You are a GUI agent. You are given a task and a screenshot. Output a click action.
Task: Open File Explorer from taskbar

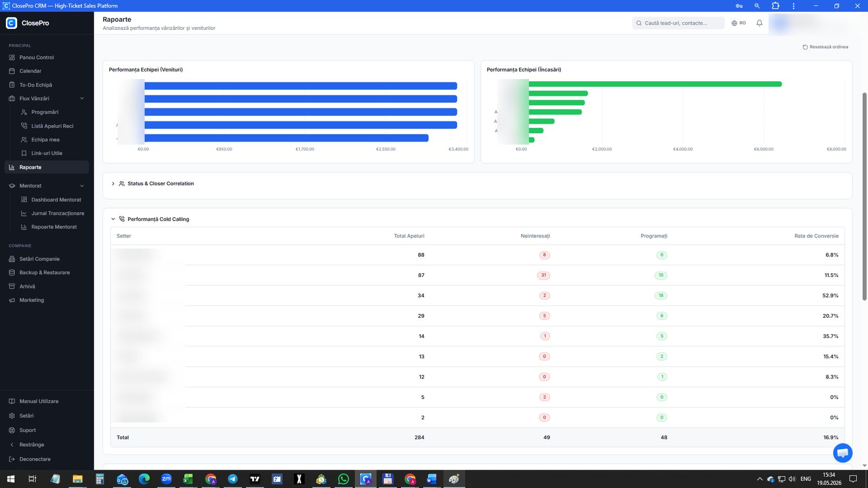(78, 479)
